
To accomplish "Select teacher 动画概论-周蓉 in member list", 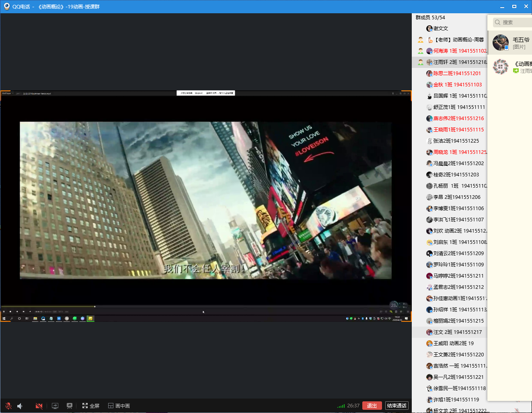I will (x=459, y=40).
